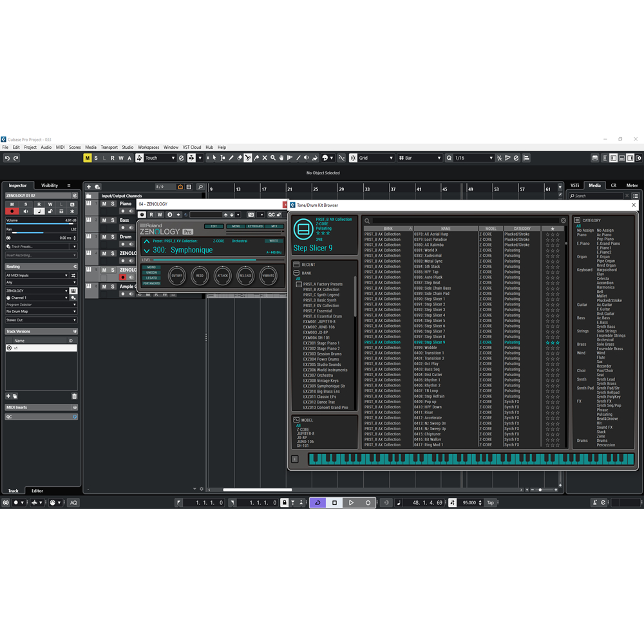Image resolution: width=644 pixels, height=644 pixels.
Task: Click the MFX button in ZENOLOGY
Action: 274,226
